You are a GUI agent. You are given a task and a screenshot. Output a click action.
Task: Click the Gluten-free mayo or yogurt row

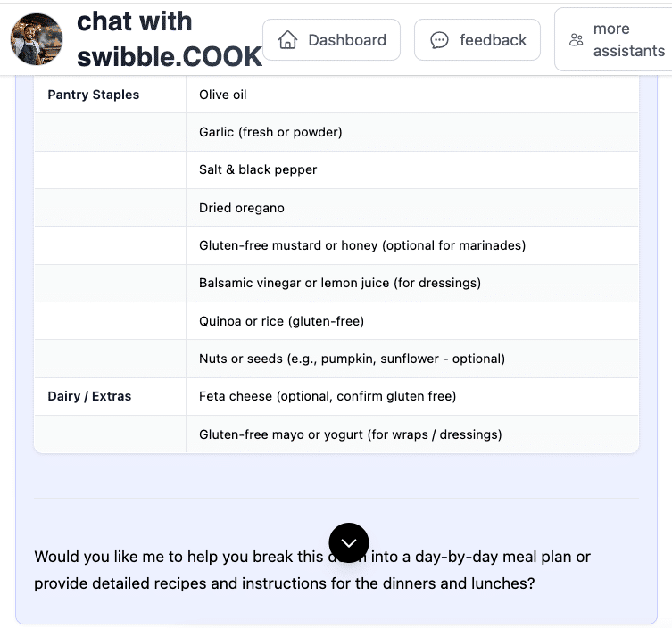pos(350,434)
